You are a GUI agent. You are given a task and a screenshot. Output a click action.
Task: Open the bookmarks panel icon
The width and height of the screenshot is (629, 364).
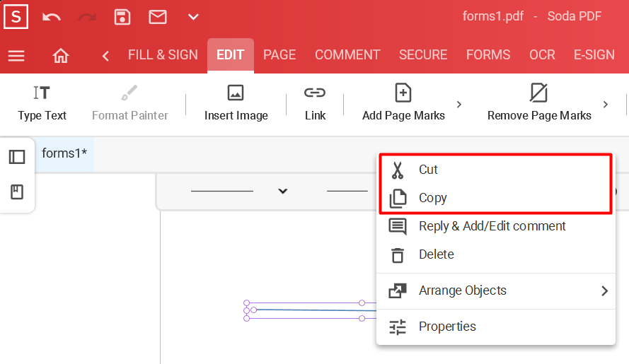pos(17,192)
